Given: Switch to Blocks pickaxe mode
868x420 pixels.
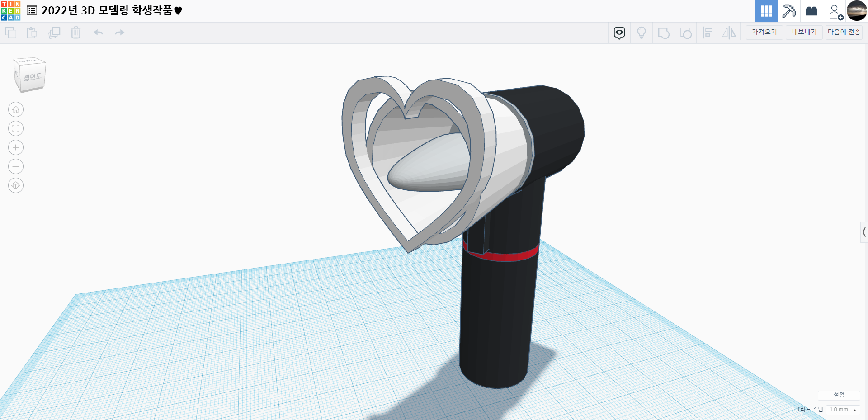Looking at the screenshot, I should 789,11.
